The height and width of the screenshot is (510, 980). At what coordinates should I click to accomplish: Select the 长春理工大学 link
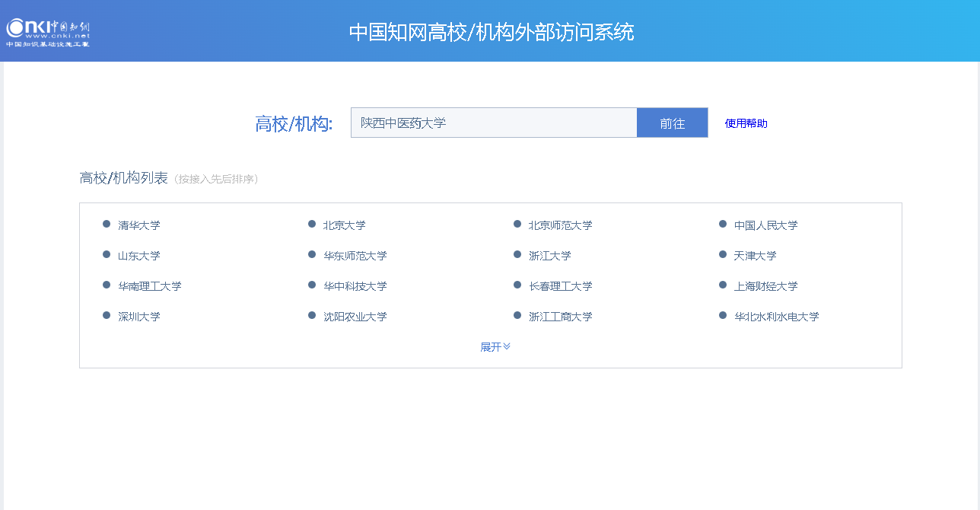(x=561, y=286)
